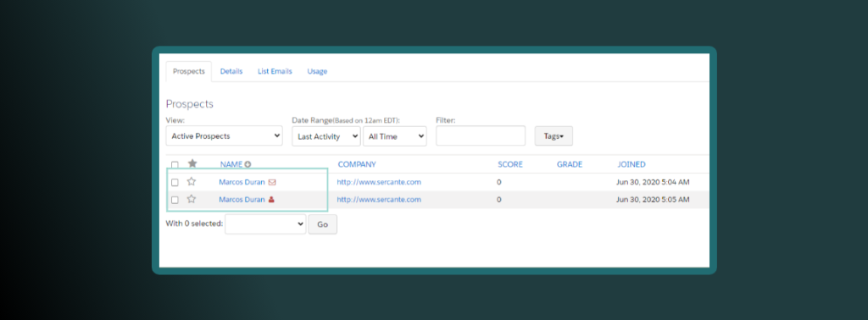Open the first http://www.sercante.com company link
The width and height of the screenshot is (868, 320).
pyautogui.click(x=379, y=182)
